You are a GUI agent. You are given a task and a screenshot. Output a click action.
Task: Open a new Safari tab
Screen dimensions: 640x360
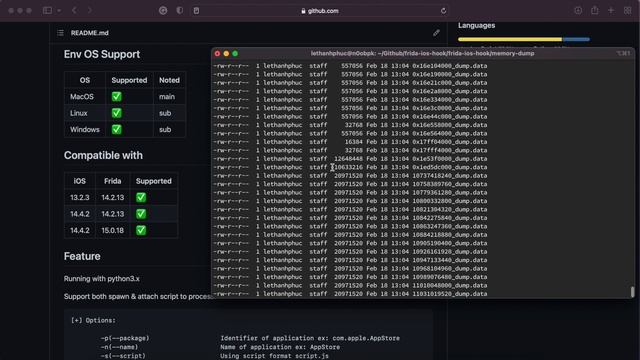coord(611,11)
